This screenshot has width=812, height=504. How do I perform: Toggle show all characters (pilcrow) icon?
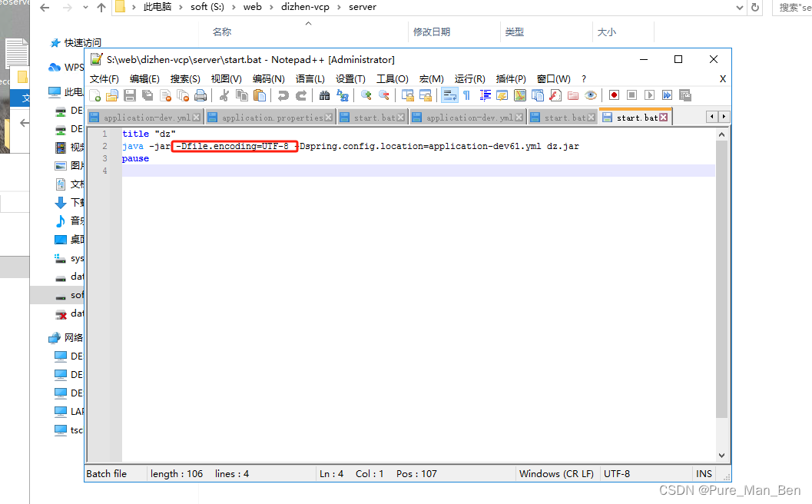[x=466, y=95]
